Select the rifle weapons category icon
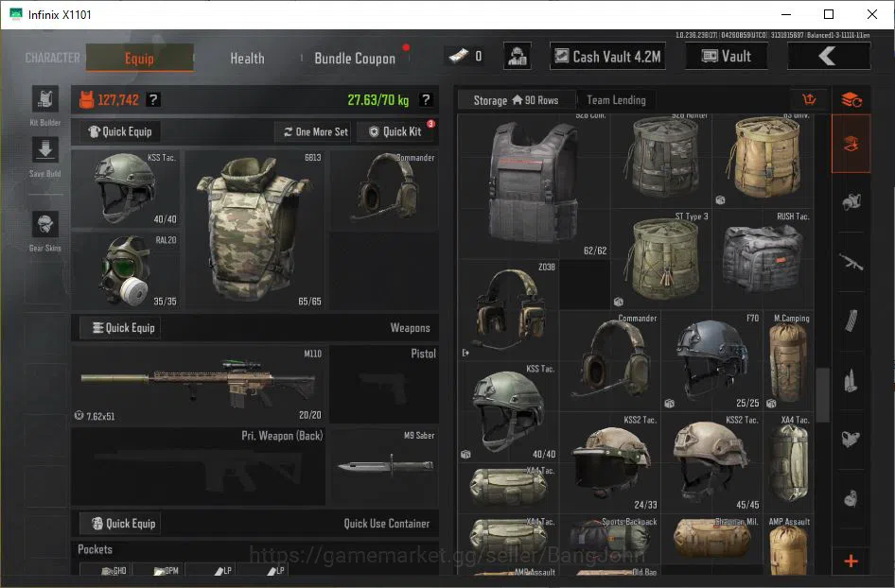Screen dimensions: 895x588 point(851,263)
